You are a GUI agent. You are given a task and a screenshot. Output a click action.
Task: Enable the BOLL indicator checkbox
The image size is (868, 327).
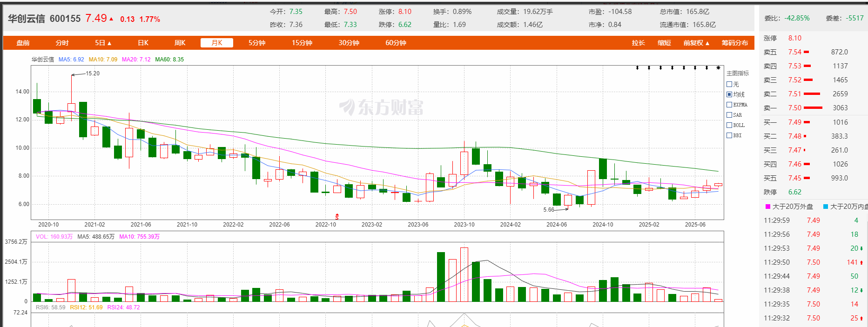click(729, 125)
